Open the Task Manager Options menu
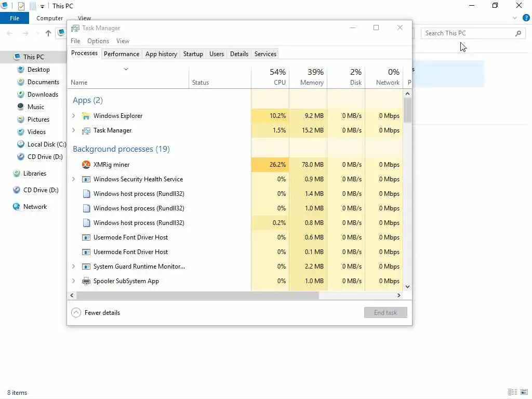The width and height of the screenshot is (532, 399). pyautogui.click(x=98, y=41)
